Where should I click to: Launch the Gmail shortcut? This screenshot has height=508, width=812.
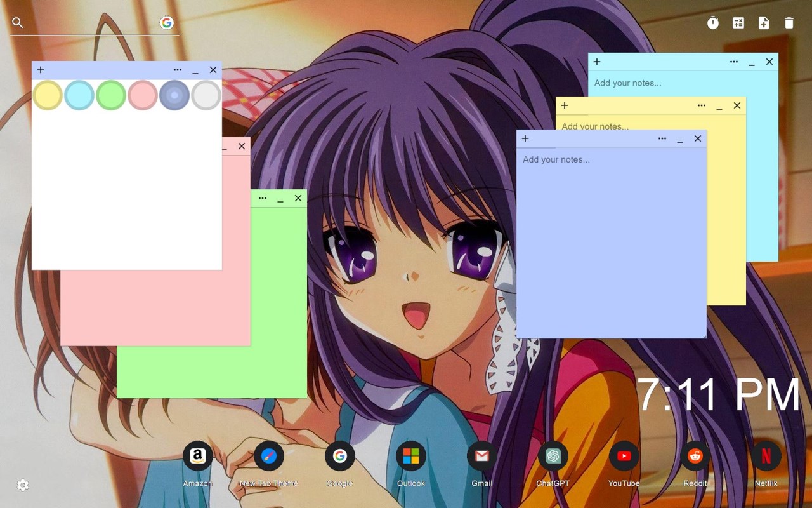point(482,456)
